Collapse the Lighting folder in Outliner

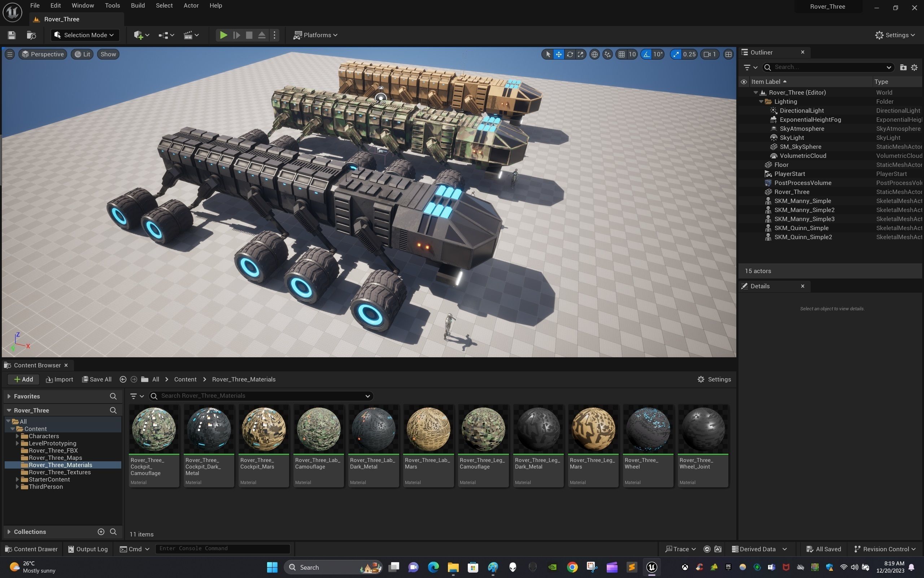pyautogui.click(x=761, y=102)
